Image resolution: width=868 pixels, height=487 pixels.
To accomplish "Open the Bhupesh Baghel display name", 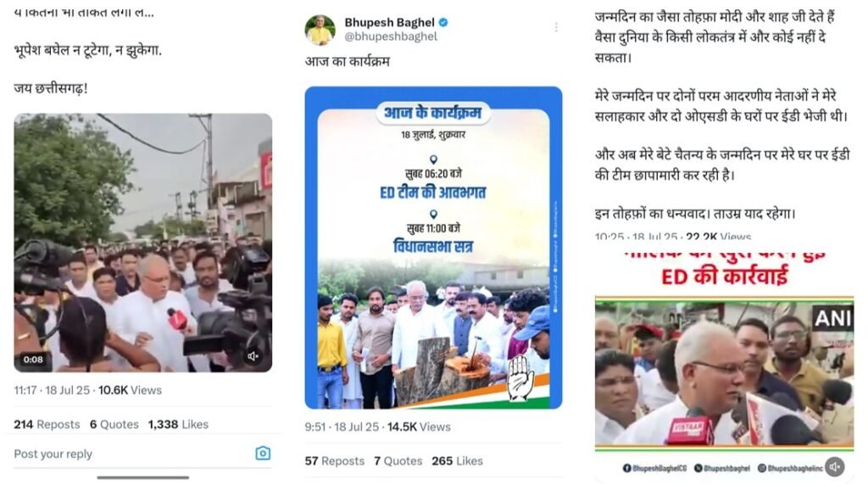I will click(389, 23).
